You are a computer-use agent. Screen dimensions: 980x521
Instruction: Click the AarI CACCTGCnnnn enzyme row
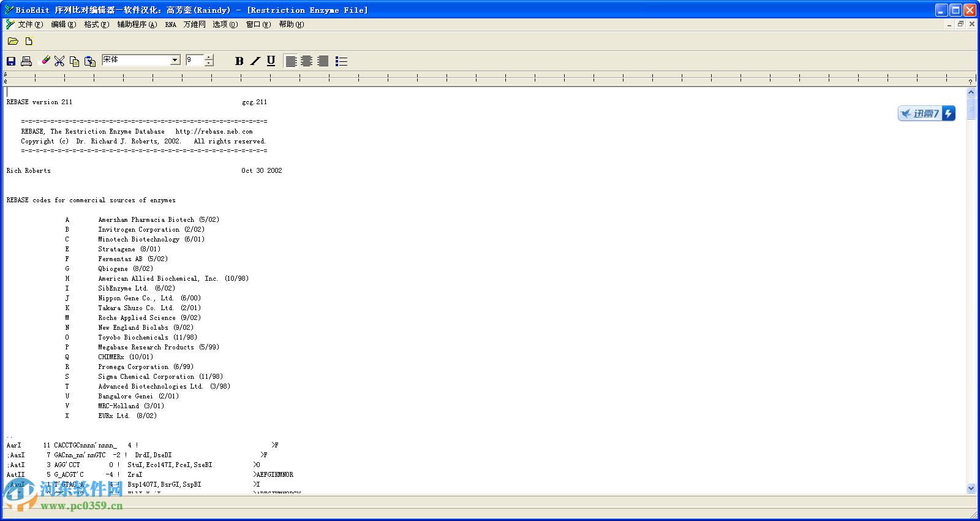point(142,445)
